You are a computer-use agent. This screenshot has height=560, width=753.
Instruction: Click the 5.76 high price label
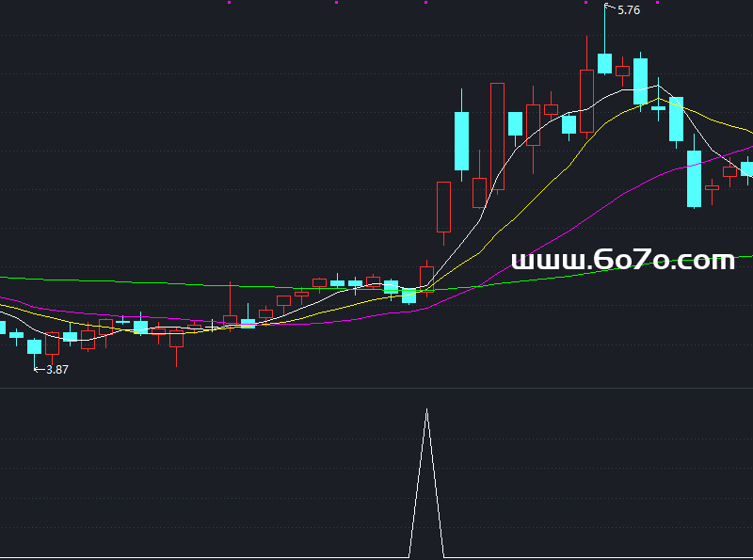pyautogui.click(x=628, y=10)
